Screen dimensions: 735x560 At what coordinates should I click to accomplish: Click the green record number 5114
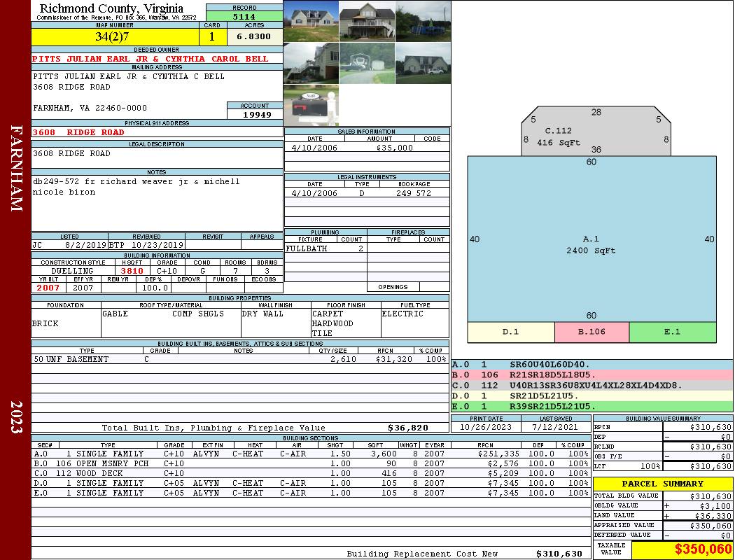click(x=244, y=16)
